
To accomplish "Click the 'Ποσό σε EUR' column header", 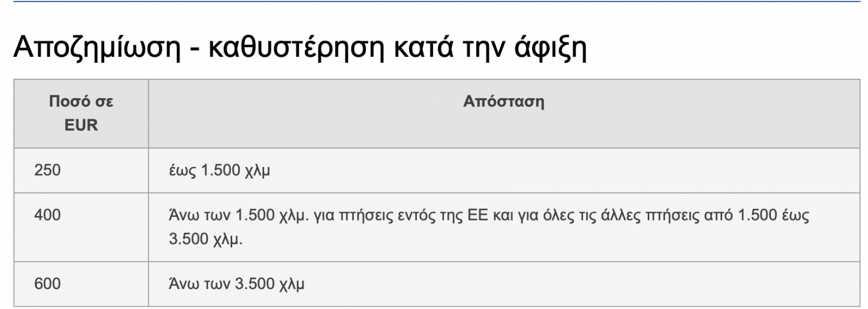I will click(81, 113).
